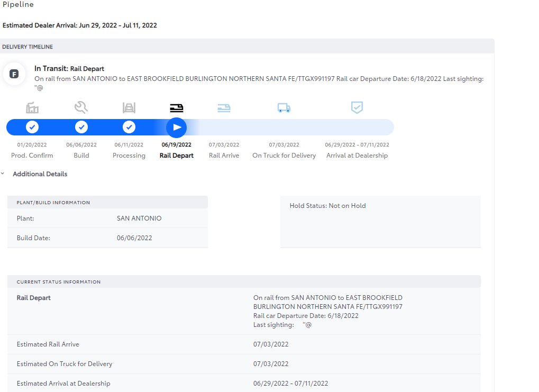Click the Hold Status: Not on Hold text
This screenshot has height=392, width=539.
click(327, 206)
